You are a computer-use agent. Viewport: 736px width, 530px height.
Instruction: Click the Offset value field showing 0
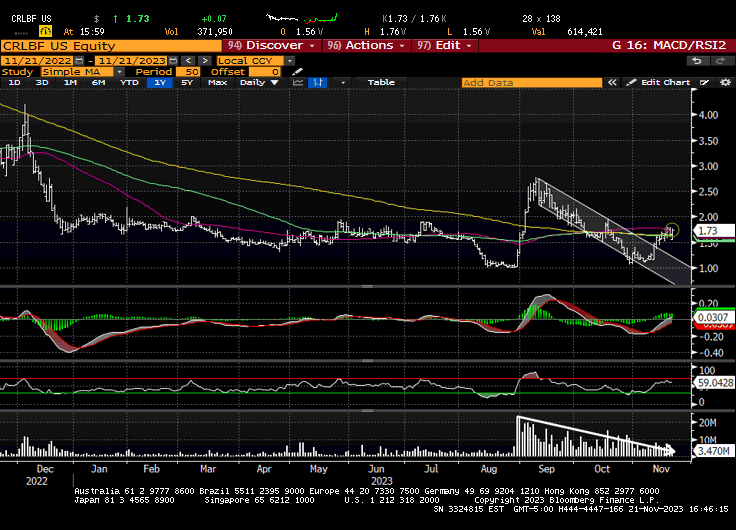[265, 72]
